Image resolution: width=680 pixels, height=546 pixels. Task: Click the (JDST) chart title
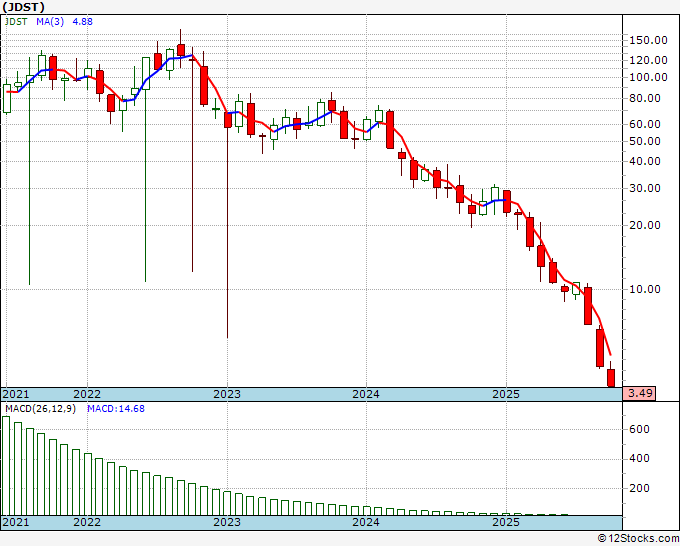click(x=23, y=7)
